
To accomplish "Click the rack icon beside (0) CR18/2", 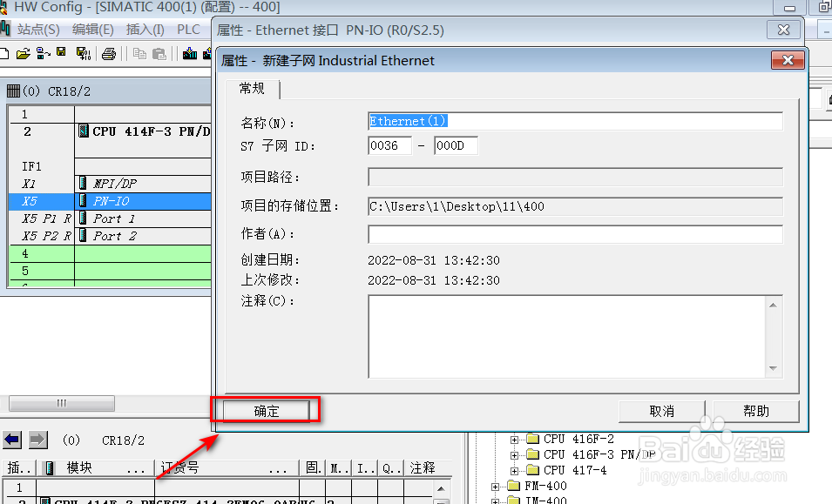I will 13,91.
